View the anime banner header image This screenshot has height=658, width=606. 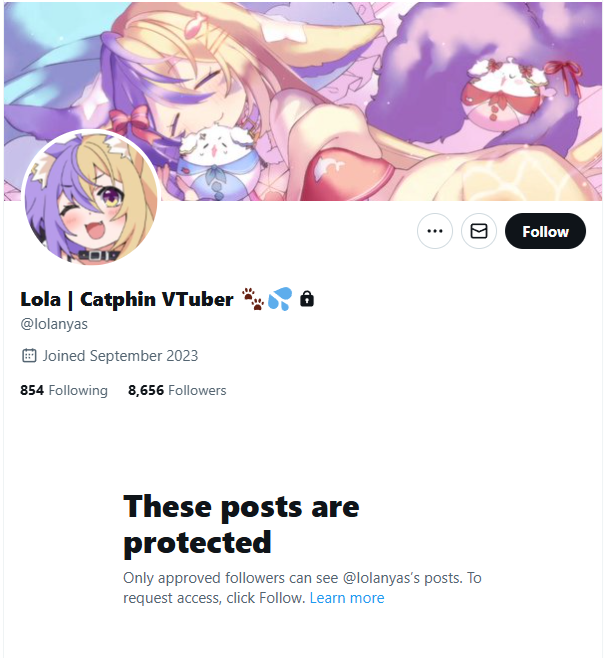(x=303, y=101)
